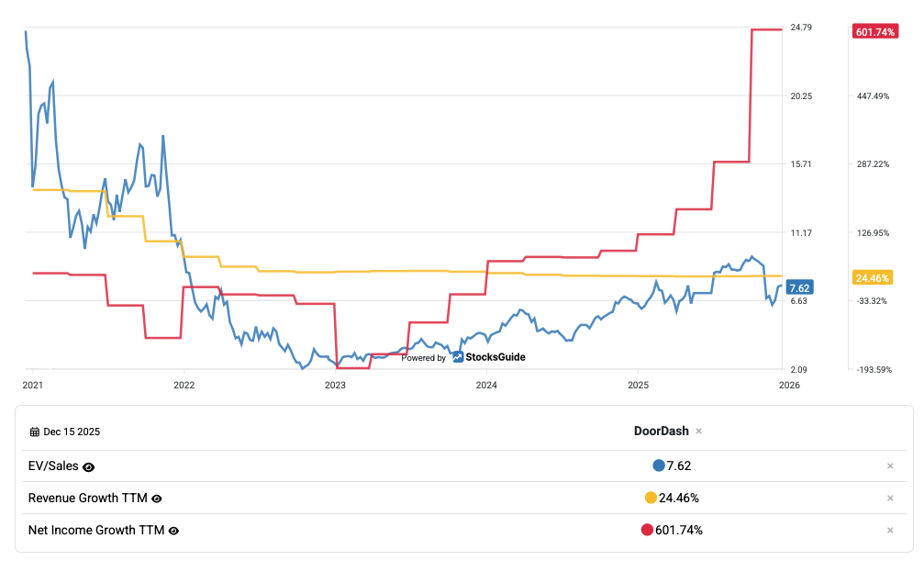Open the Powered by StocksGuide link

(x=464, y=357)
